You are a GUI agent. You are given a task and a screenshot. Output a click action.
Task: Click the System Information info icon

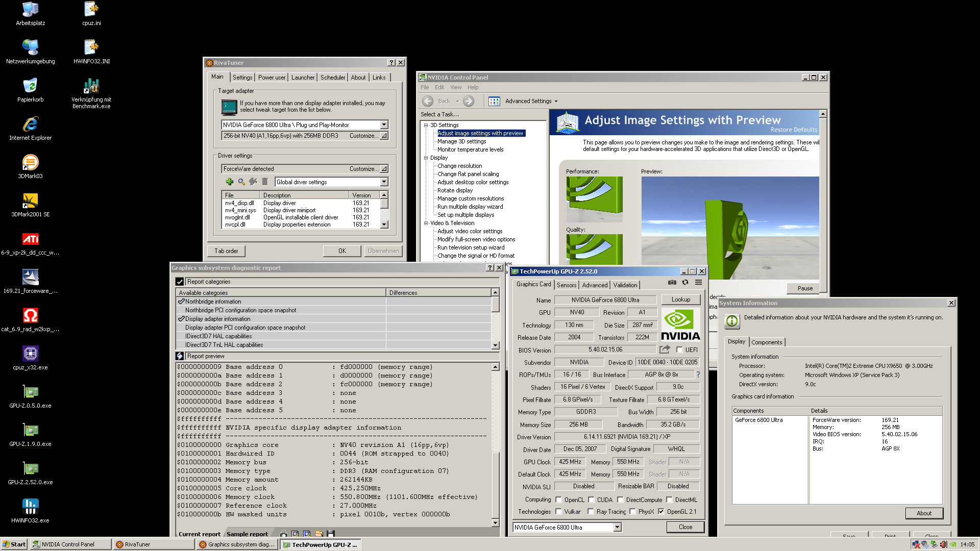(732, 321)
